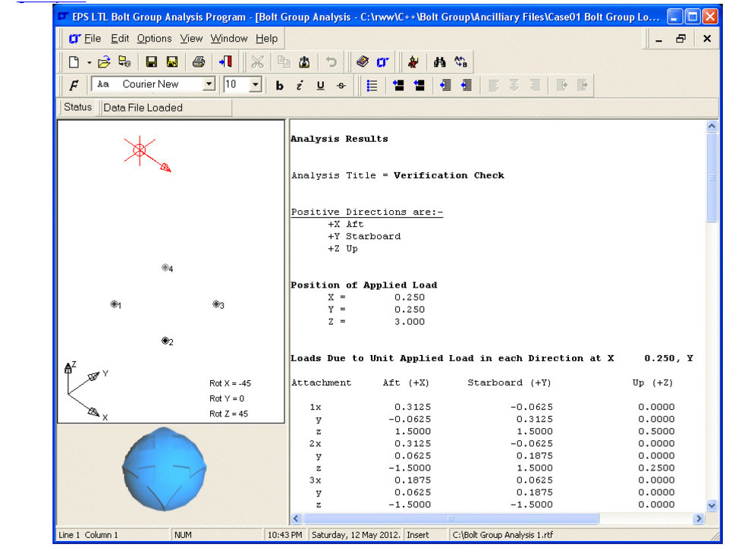The image size is (751, 560).
Task: Click the vertical scrollbar thumb
Action: [712, 178]
